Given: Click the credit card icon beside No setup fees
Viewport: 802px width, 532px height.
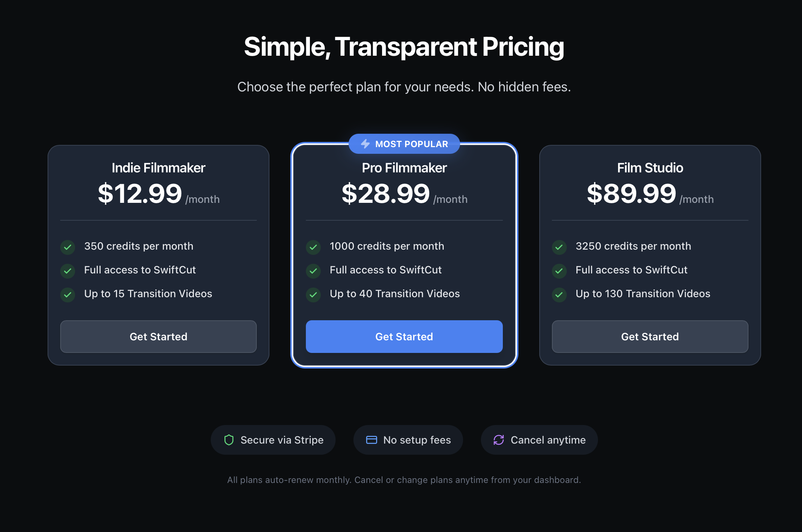Looking at the screenshot, I should (x=371, y=440).
